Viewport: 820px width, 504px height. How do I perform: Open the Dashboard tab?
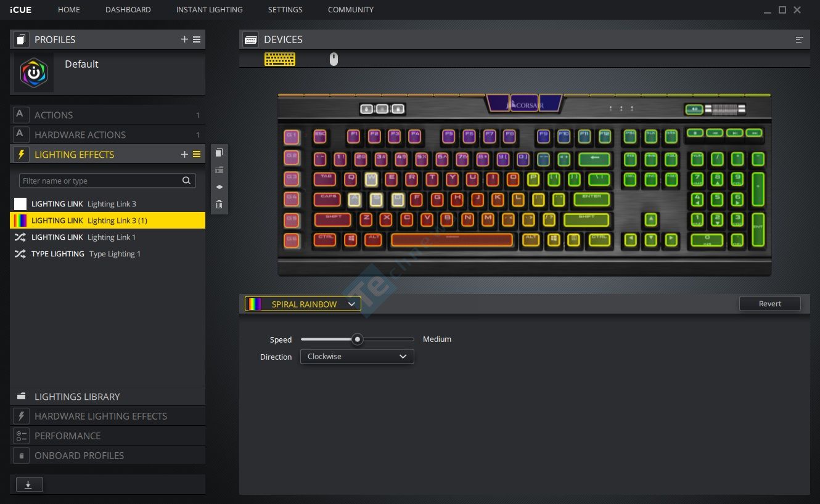[x=128, y=10]
